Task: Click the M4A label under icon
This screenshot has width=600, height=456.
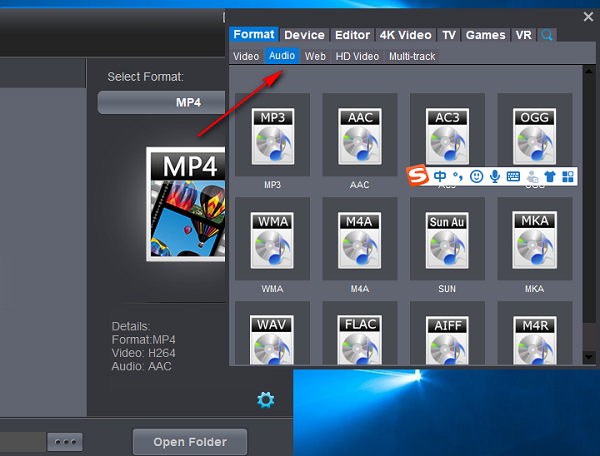Action: pos(360,289)
